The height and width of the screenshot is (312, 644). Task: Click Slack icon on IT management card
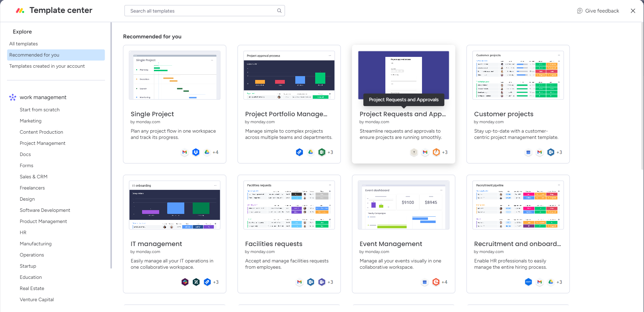185,282
